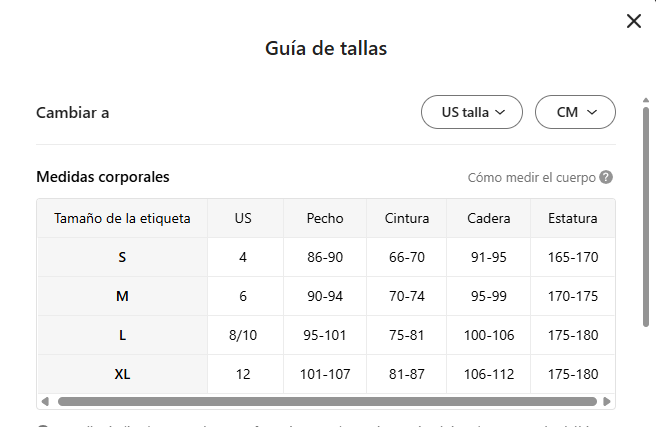Close the Guía de tallas dialog

[x=633, y=21]
